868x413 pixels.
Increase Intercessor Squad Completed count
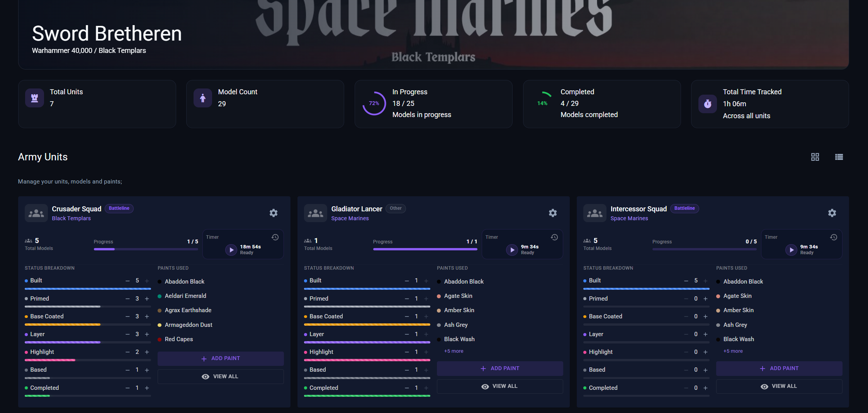coord(705,388)
